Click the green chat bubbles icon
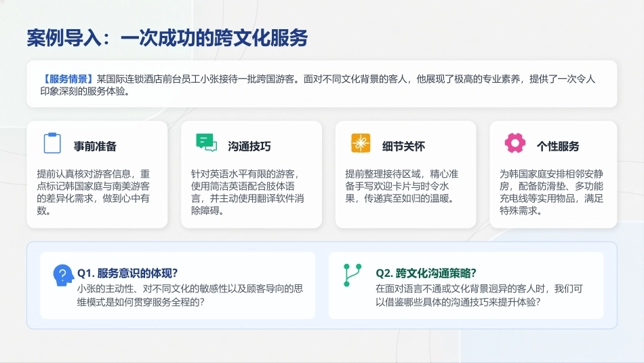Image resolution: width=644 pixels, height=363 pixels. click(x=206, y=142)
